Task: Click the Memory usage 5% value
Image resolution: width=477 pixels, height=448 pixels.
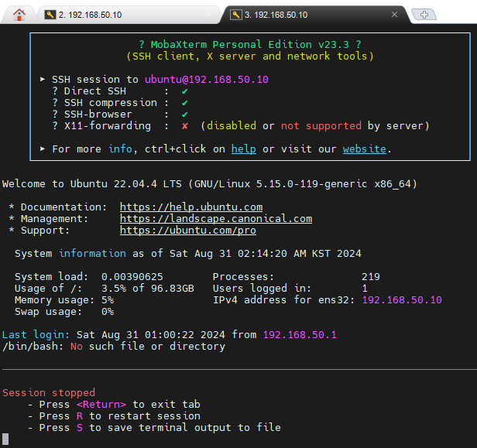Action: tap(108, 300)
